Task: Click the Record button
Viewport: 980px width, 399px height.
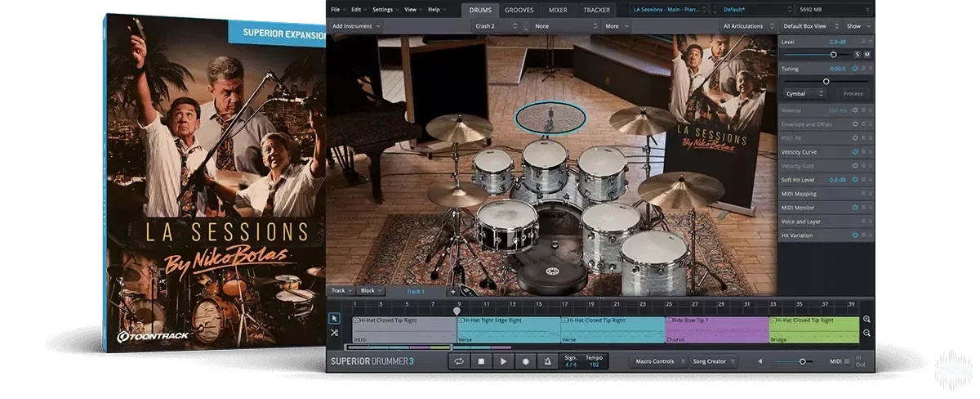Action: (526, 361)
